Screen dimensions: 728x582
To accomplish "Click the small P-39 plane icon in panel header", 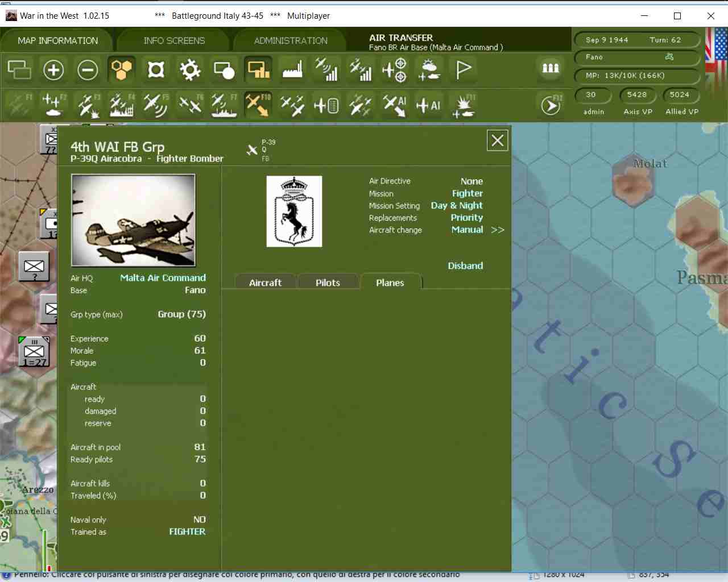I will point(252,150).
